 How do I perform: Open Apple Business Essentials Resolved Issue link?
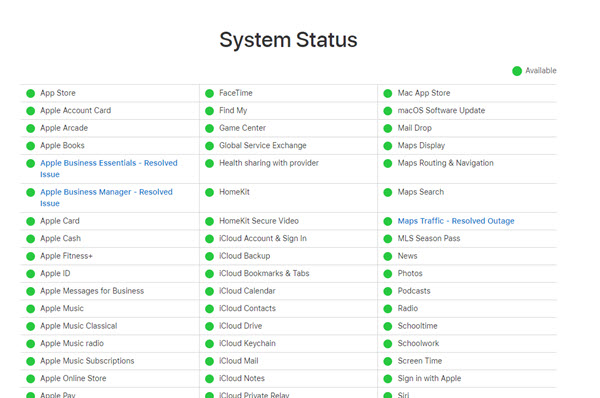(x=109, y=168)
